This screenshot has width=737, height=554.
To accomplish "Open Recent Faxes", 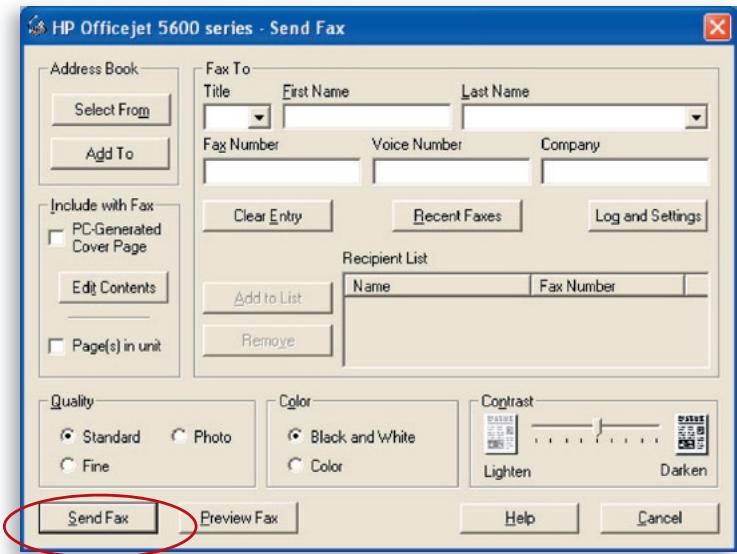I will [457, 216].
